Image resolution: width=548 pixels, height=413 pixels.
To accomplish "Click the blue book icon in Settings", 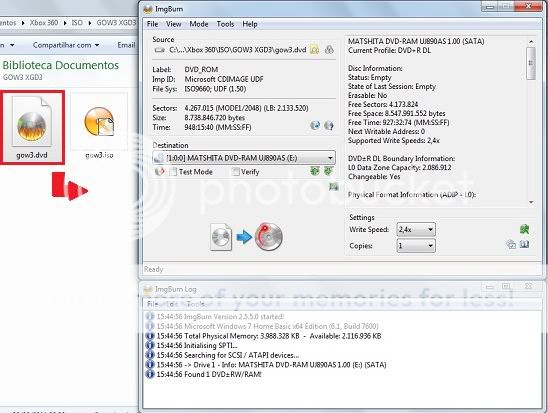I will (x=525, y=244).
